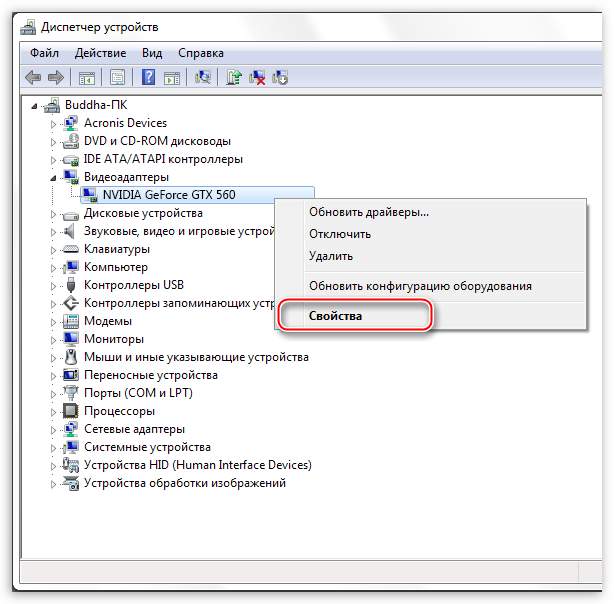Click the Disable device red X icon
The height and width of the screenshot is (604, 614).
tap(258, 77)
